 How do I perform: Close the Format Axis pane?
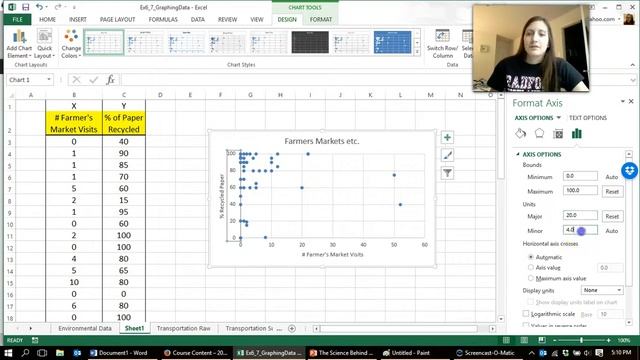[x=631, y=101]
